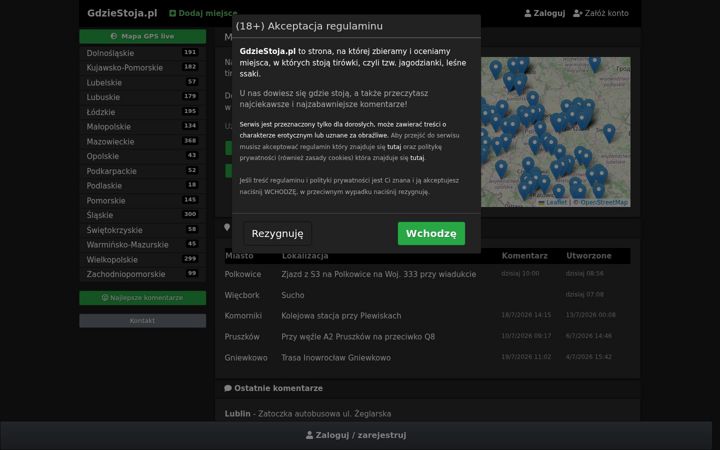Select Kujawsko-Pomorskie region
The height and width of the screenshot is (450, 720).
point(143,68)
